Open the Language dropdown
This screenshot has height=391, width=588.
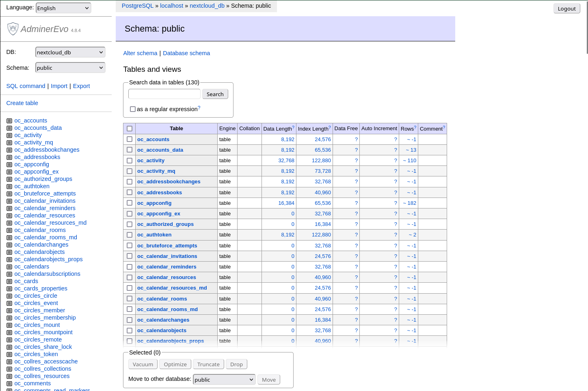[63, 8]
